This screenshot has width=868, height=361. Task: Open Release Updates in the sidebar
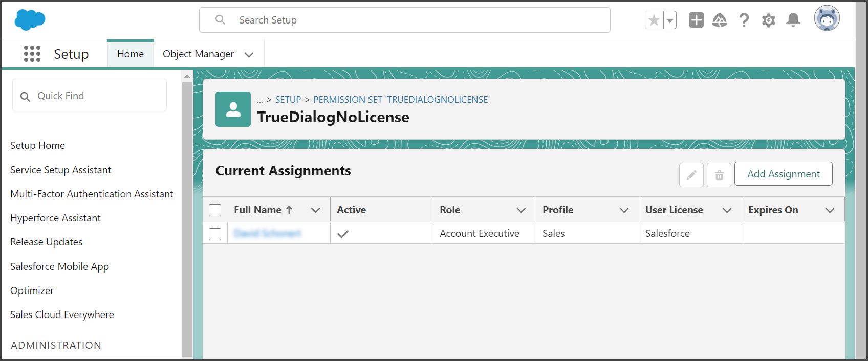(x=47, y=242)
